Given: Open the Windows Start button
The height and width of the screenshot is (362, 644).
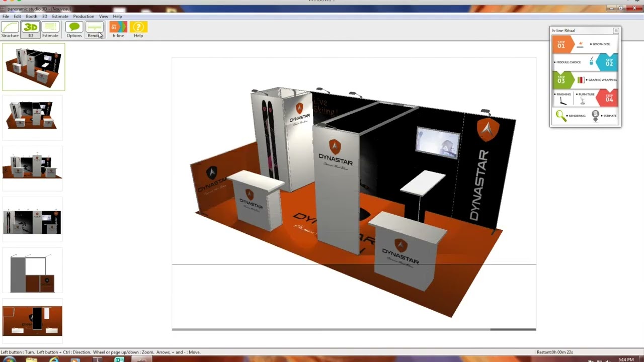Looking at the screenshot, I should (9, 359).
